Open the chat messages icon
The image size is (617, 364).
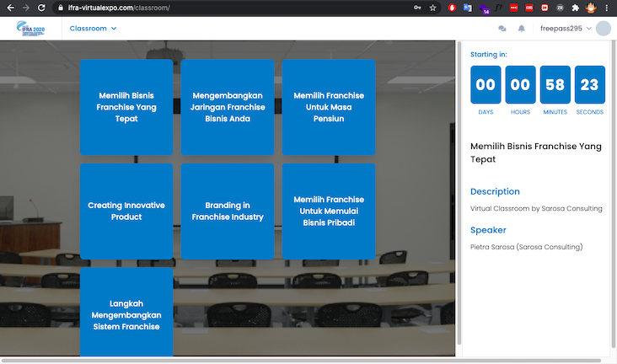click(x=502, y=29)
